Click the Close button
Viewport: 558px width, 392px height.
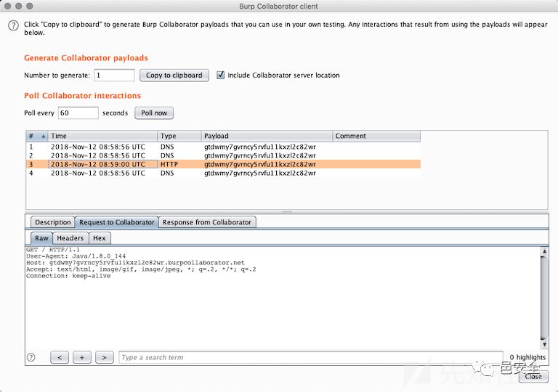click(x=533, y=376)
